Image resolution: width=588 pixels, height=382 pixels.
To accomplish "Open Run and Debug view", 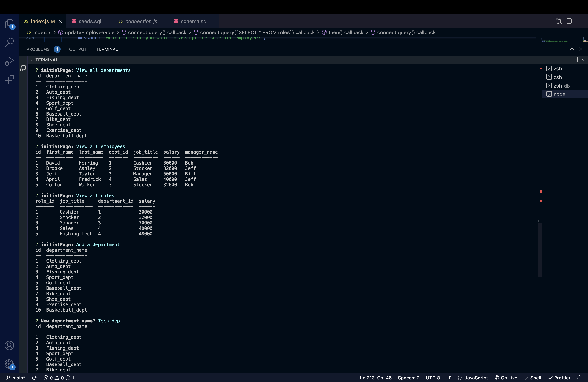I will click(9, 61).
